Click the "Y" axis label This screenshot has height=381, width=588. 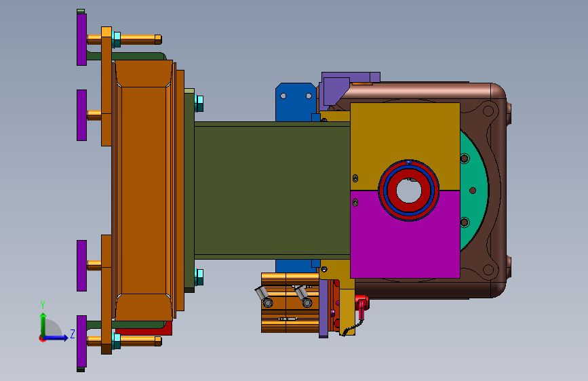(x=43, y=305)
